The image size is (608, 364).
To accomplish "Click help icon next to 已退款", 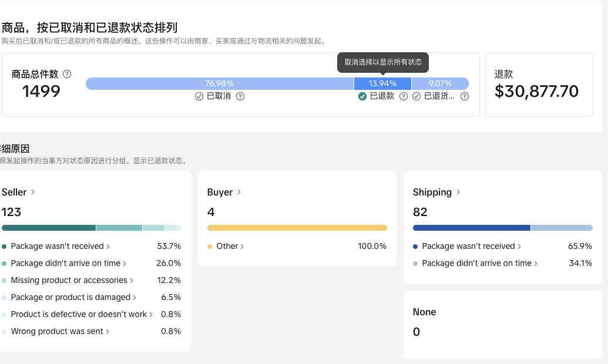I will coord(404,96).
